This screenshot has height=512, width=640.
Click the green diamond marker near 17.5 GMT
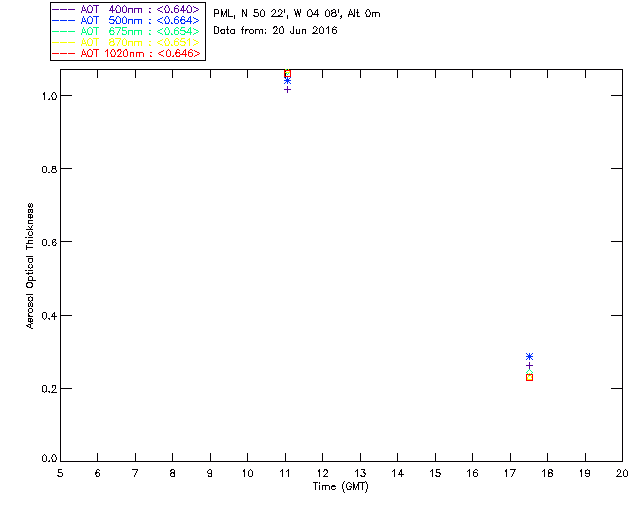coord(529,372)
